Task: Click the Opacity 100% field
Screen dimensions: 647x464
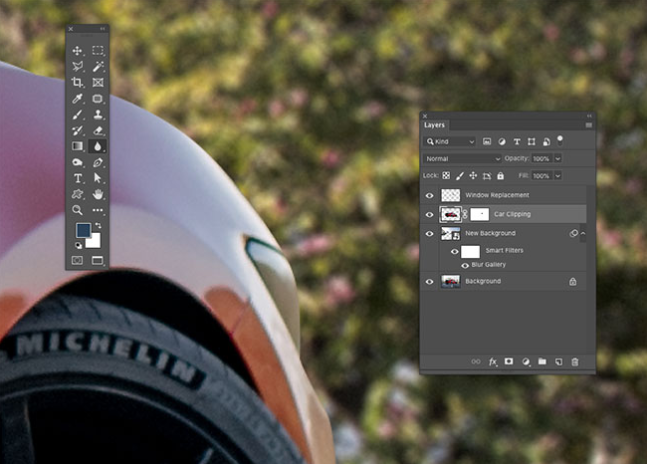Action: point(541,159)
